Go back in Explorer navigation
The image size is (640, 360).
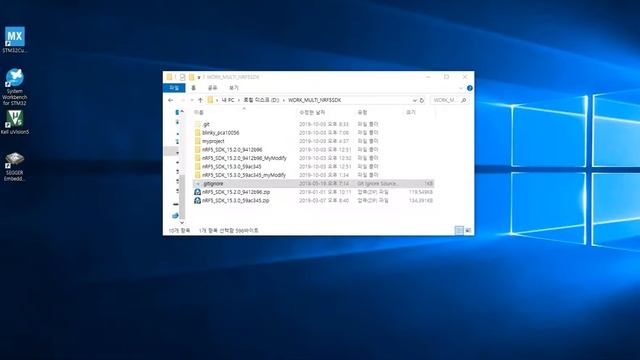[171, 100]
